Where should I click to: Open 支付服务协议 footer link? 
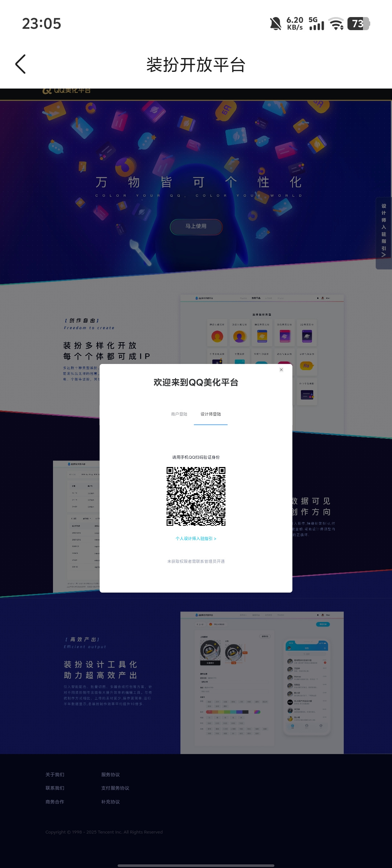[x=115, y=788]
